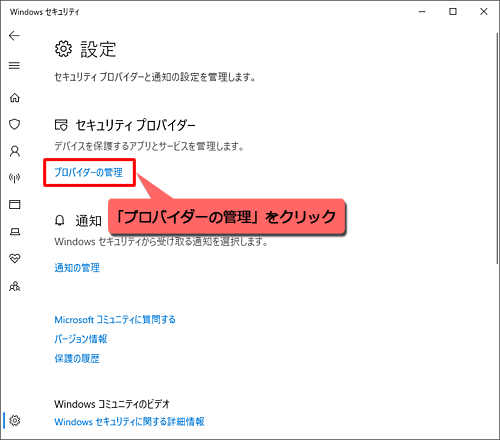Go back with the back arrow

[14, 36]
